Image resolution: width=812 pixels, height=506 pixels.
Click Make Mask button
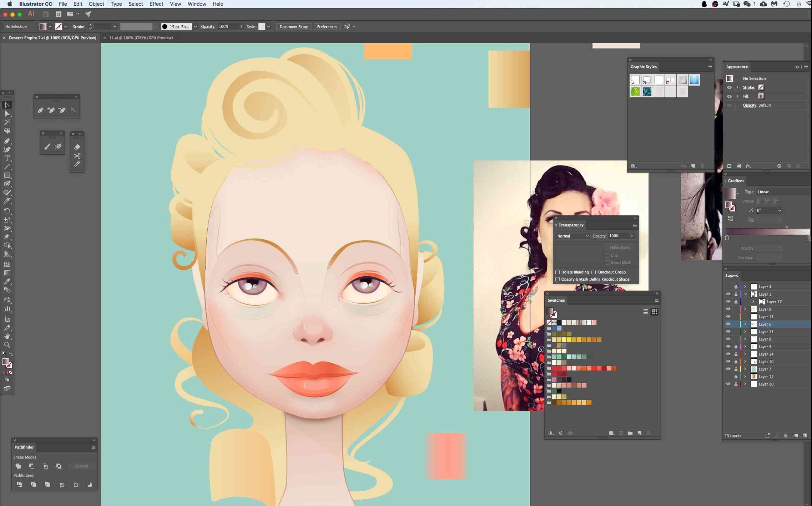620,247
